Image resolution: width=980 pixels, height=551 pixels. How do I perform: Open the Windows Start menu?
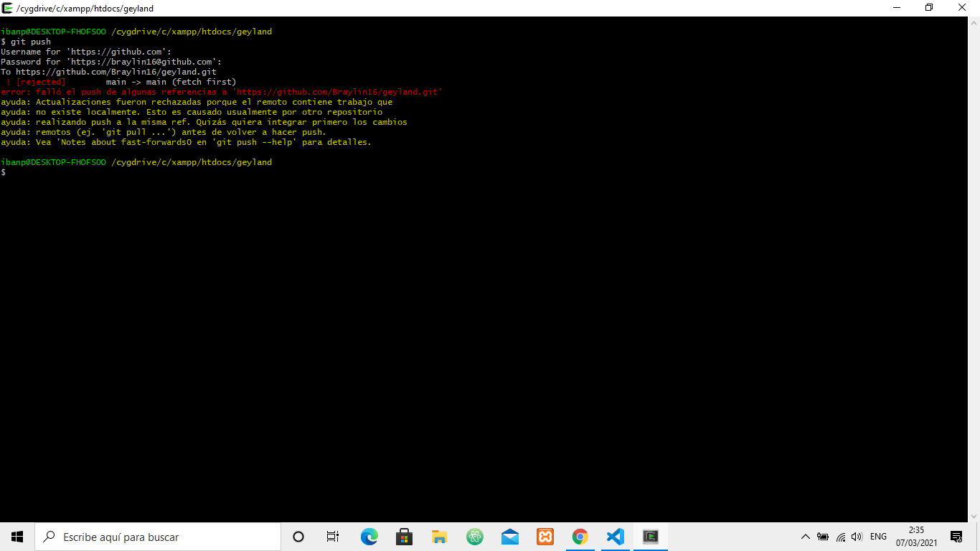tap(17, 537)
